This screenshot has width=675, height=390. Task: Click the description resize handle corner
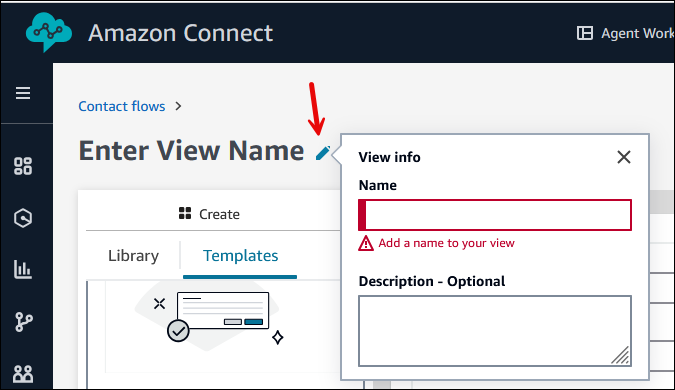(x=621, y=356)
